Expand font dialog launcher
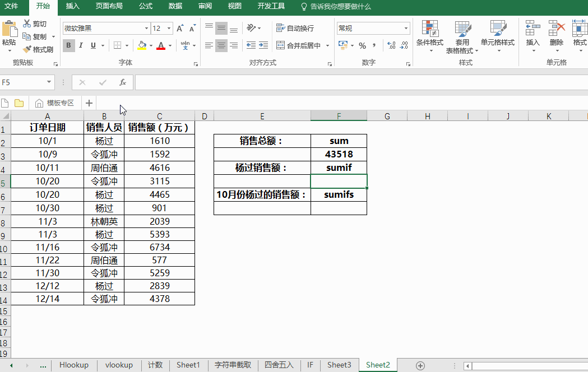Viewport: 588px width, 372px height. 196,64
